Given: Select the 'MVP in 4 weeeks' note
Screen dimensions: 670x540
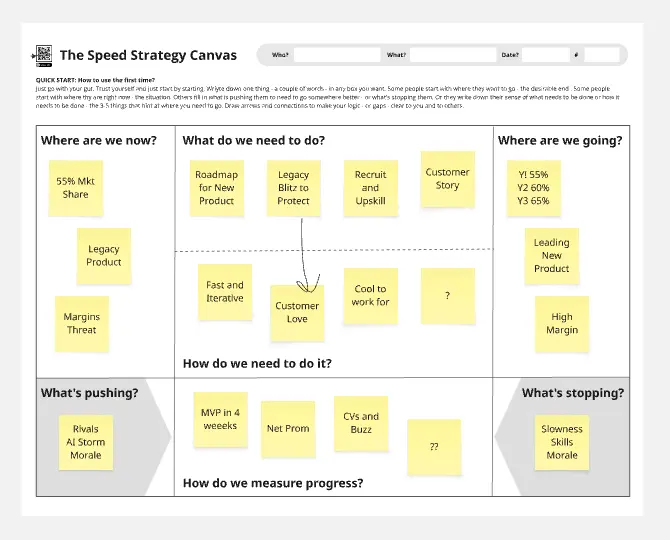Looking at the screenshot, I should [x=220, y=420].
